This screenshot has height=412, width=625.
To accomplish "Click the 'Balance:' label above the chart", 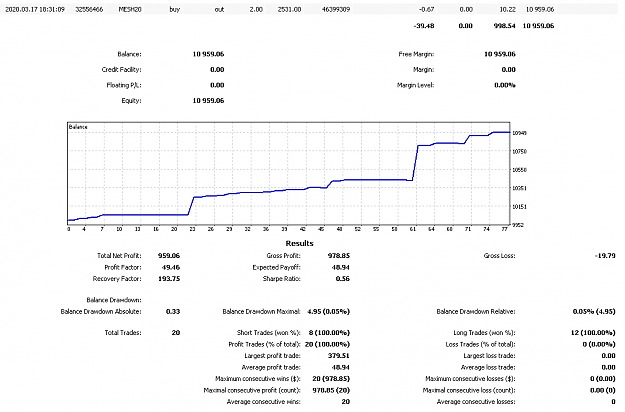I will (x=129, y=54).
